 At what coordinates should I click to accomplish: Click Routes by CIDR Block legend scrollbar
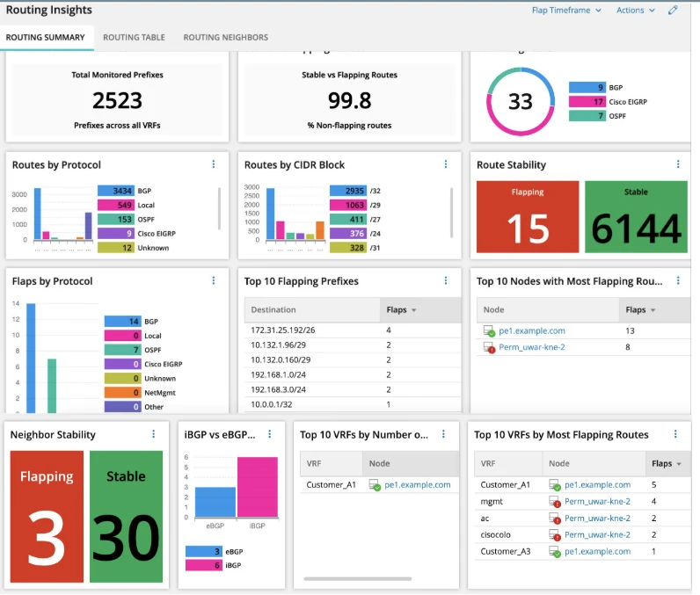click(x=451, y=213)
